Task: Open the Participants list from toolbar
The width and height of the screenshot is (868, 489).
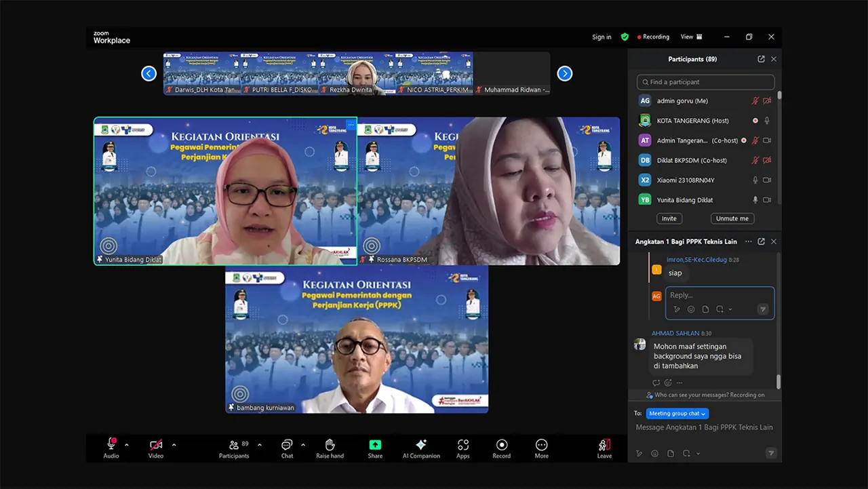Action: pos(234,446)
